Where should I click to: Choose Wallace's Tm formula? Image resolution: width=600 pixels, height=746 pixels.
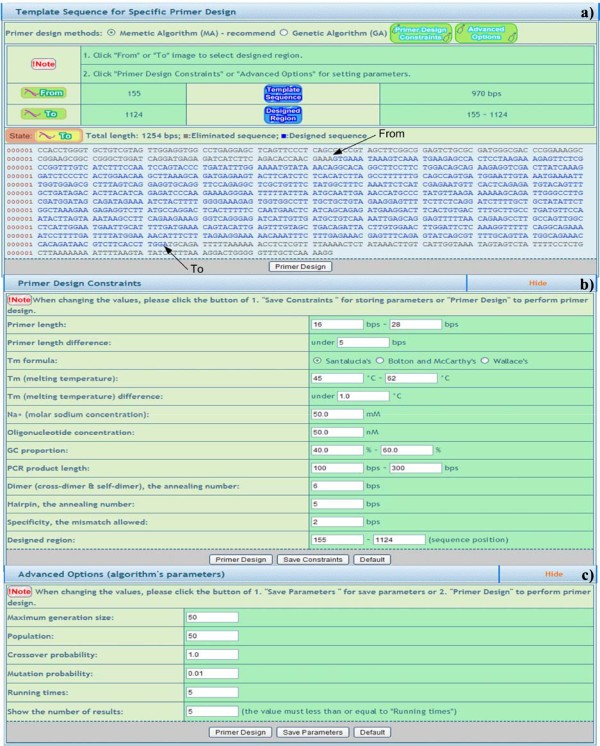(485, 361)
